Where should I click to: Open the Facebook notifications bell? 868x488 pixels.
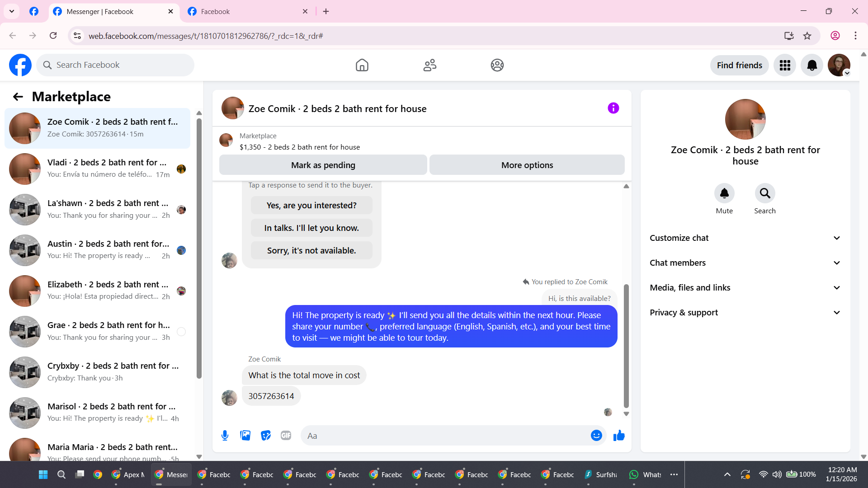[811, 66]
